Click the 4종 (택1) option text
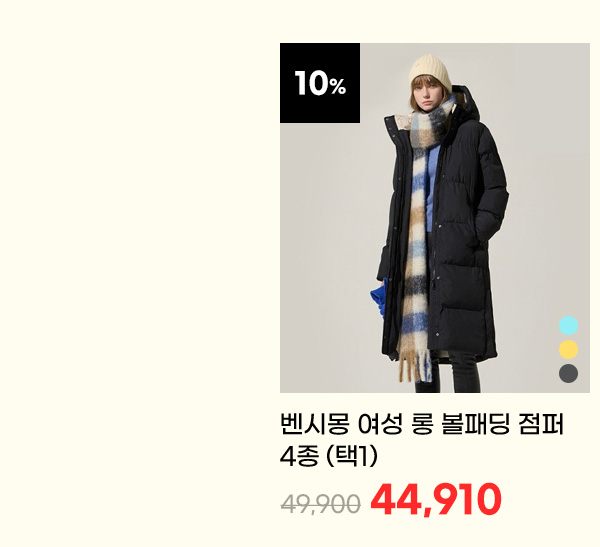Image resolution: width=600 pixels, height=547 pixels. point(329,456)
